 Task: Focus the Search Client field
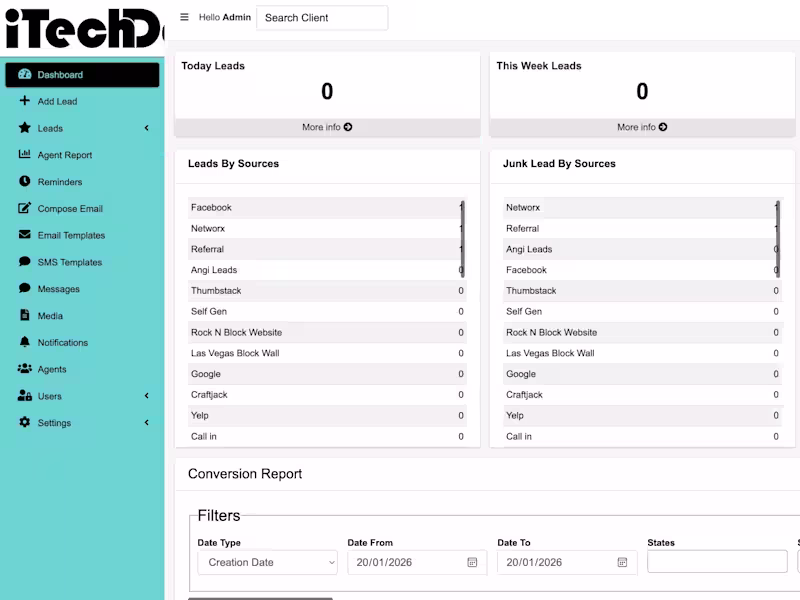[322, 18]
